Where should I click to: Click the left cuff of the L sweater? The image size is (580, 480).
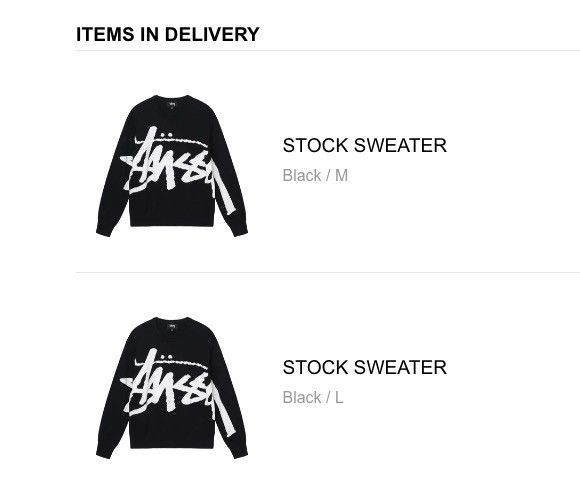[x=104, y=453]
